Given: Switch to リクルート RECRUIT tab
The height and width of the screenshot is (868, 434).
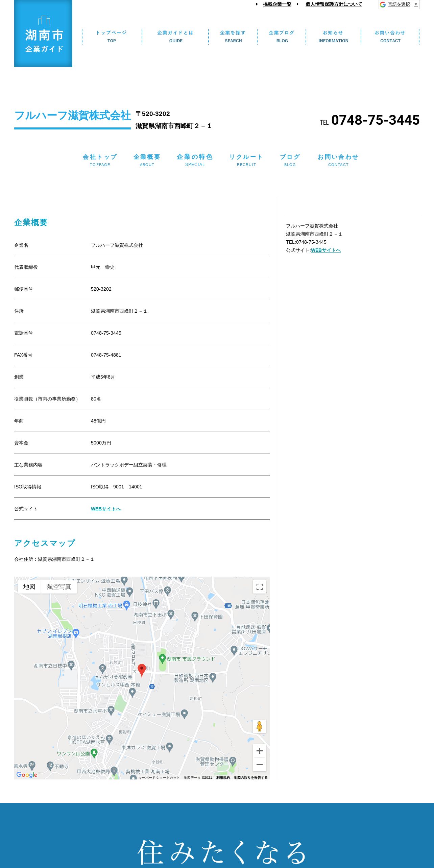Looking at the screenshot, I should click(246, 160).
